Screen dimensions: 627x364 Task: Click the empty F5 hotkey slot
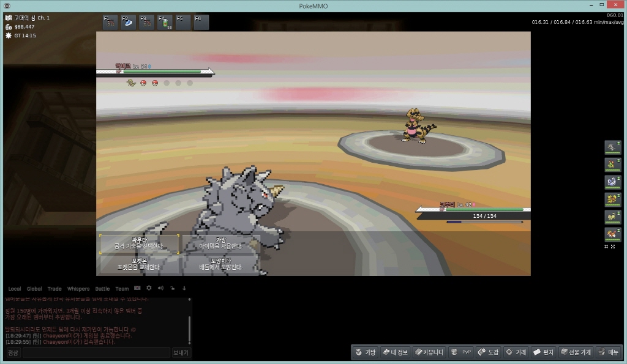click(x=183, y=23)
